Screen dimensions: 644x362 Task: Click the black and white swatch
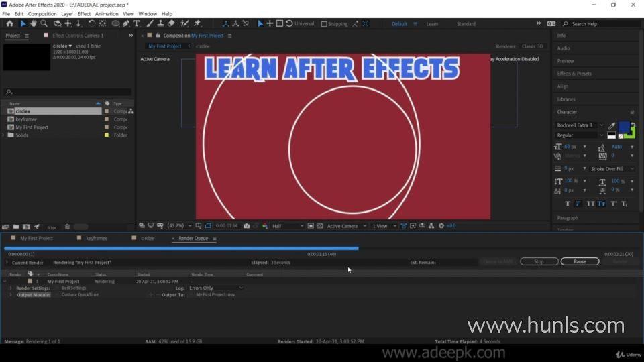(612, 135)
